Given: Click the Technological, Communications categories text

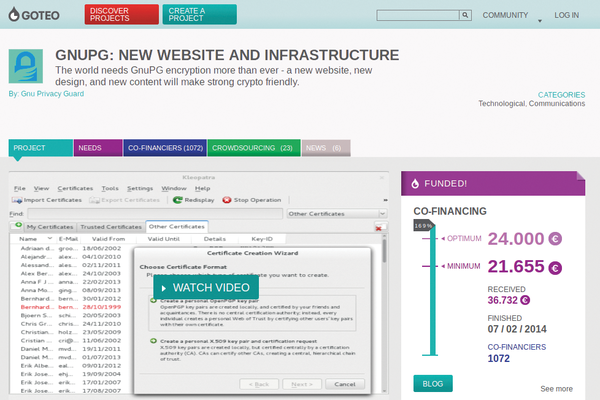Looking at the screenshot, I should tap(532, 104).
